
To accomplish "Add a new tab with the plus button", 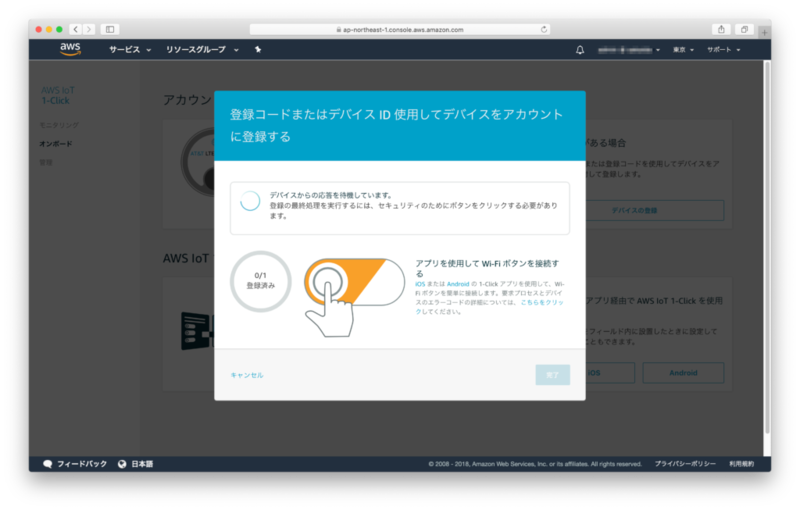I will (764, 33).
